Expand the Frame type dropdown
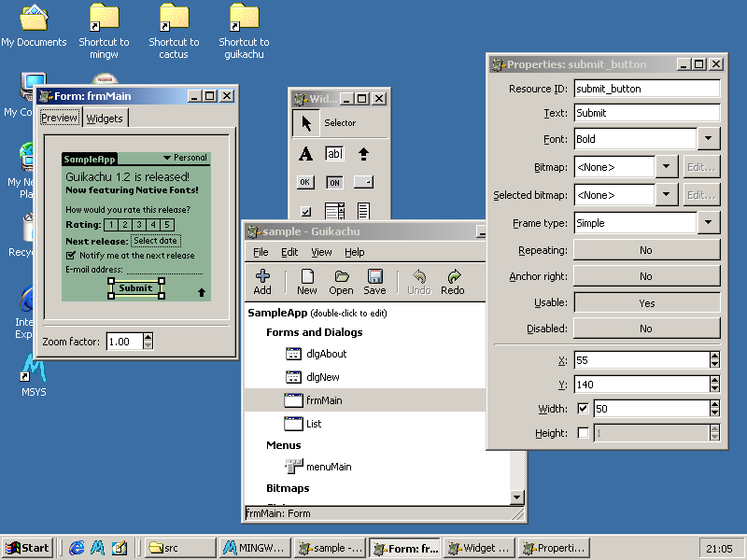 [709, 223]
